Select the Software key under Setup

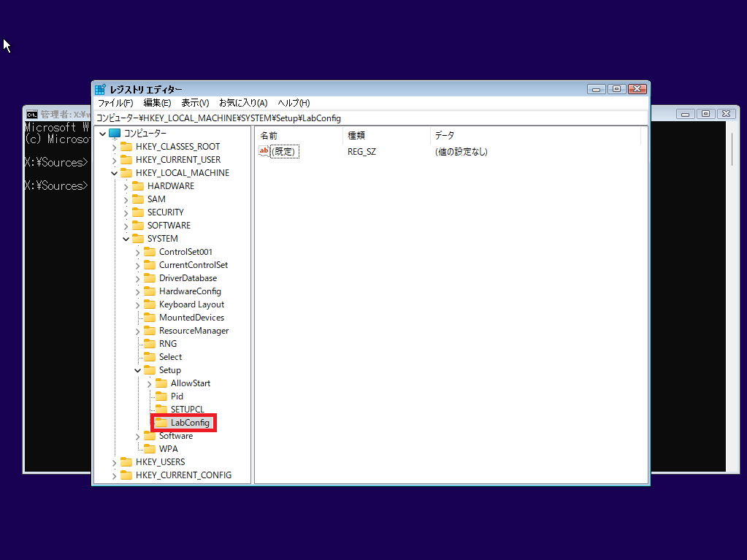176,436
